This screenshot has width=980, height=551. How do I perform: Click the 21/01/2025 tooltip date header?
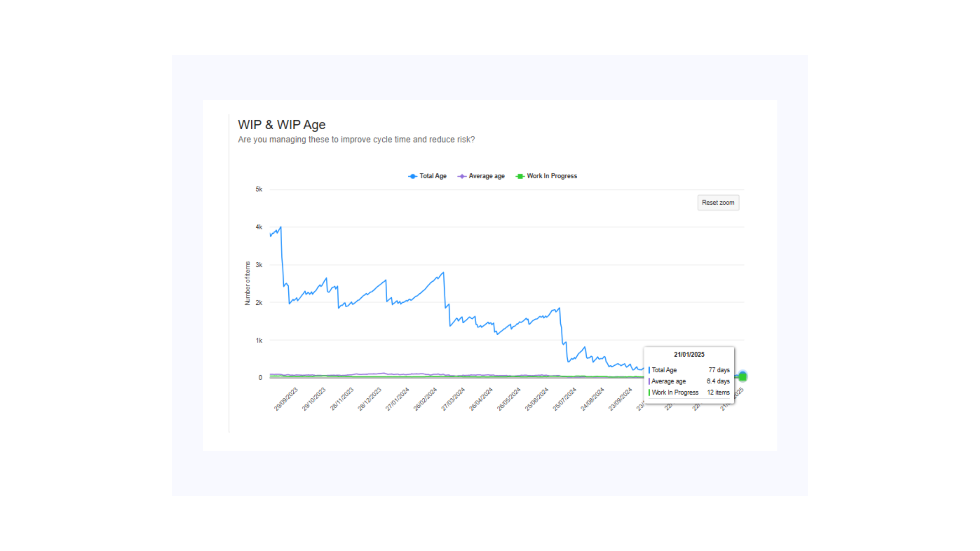(689, 354)
